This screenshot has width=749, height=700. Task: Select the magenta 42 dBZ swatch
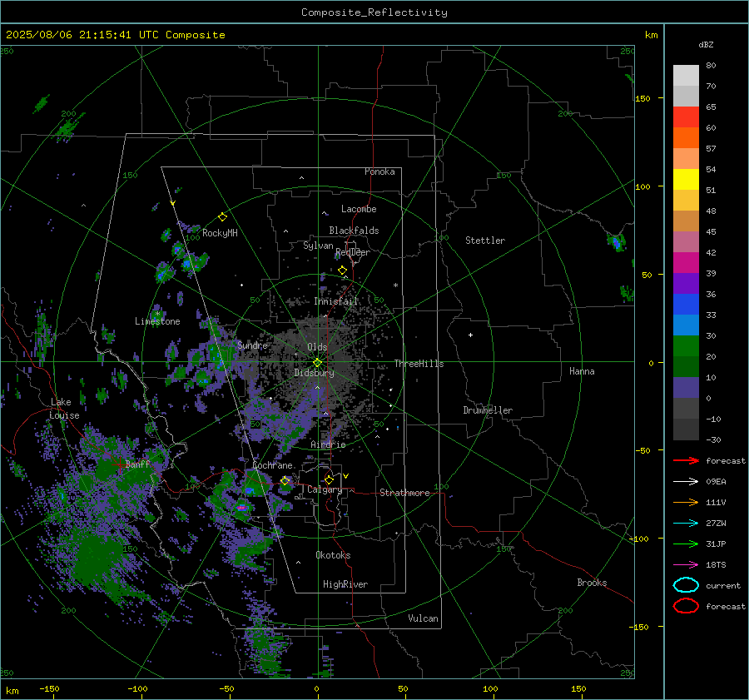tap(686, 262)
